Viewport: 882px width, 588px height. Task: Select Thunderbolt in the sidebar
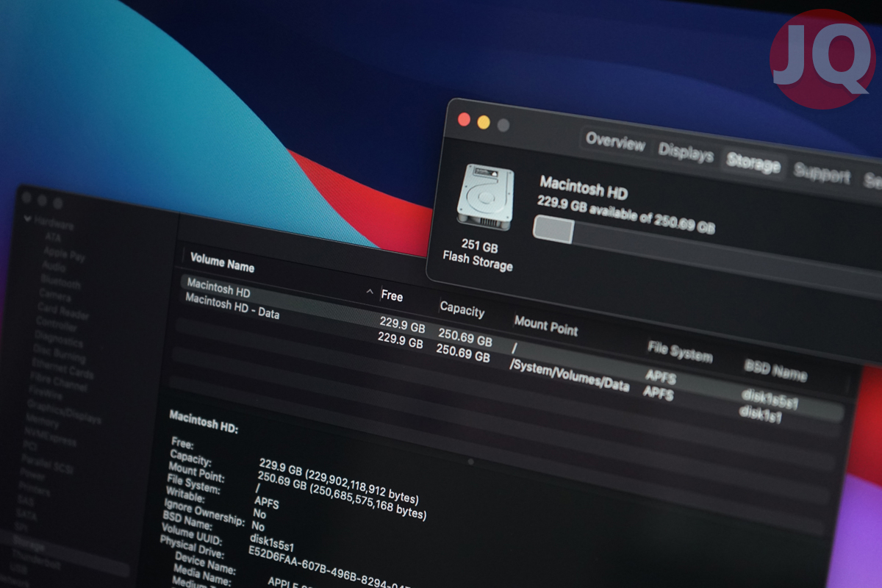click(x=35, y=561)
